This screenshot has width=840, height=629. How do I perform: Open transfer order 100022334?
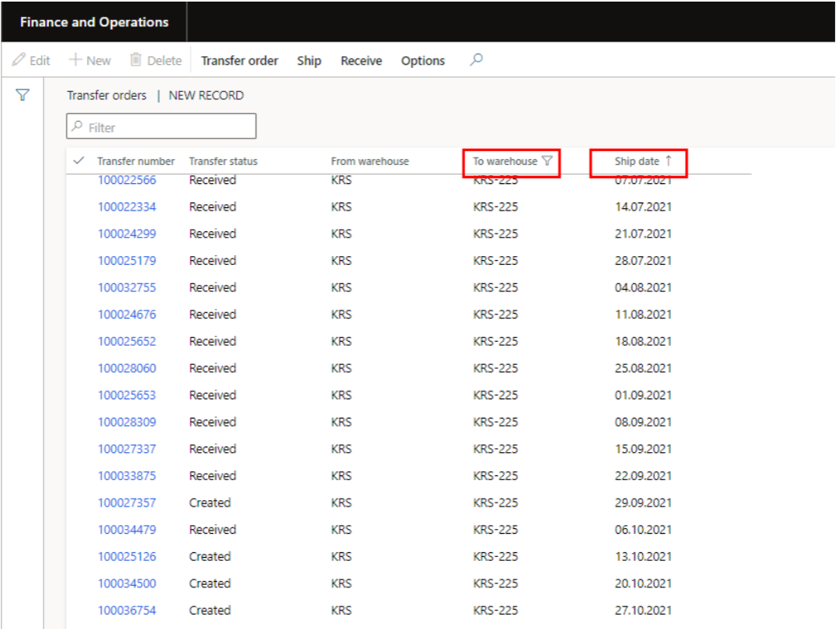pos(127,207)
